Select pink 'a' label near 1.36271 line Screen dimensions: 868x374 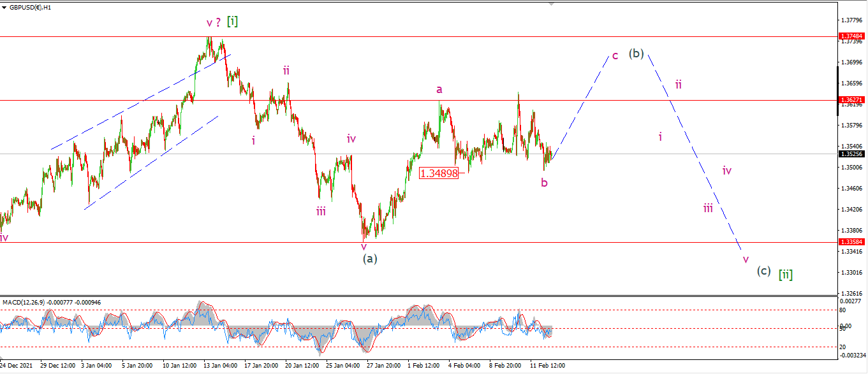(439, 89)
